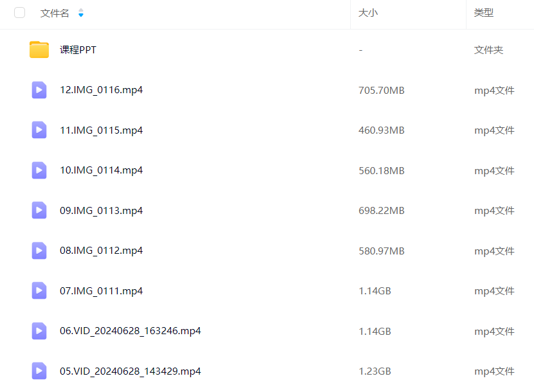Click video icon for 09.IMG_0113.mp4
This screenshot has height=392, width=534.
39,210
